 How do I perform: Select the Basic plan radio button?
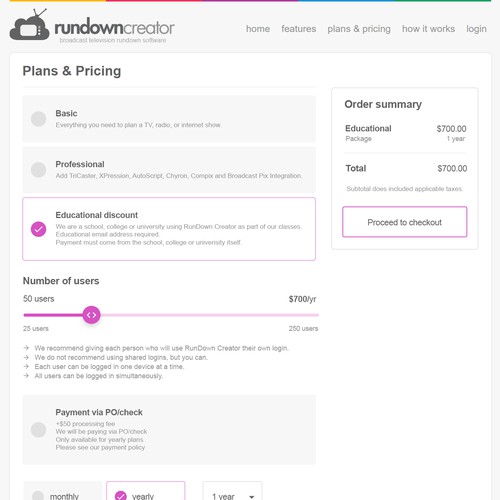tap(38, 119)
